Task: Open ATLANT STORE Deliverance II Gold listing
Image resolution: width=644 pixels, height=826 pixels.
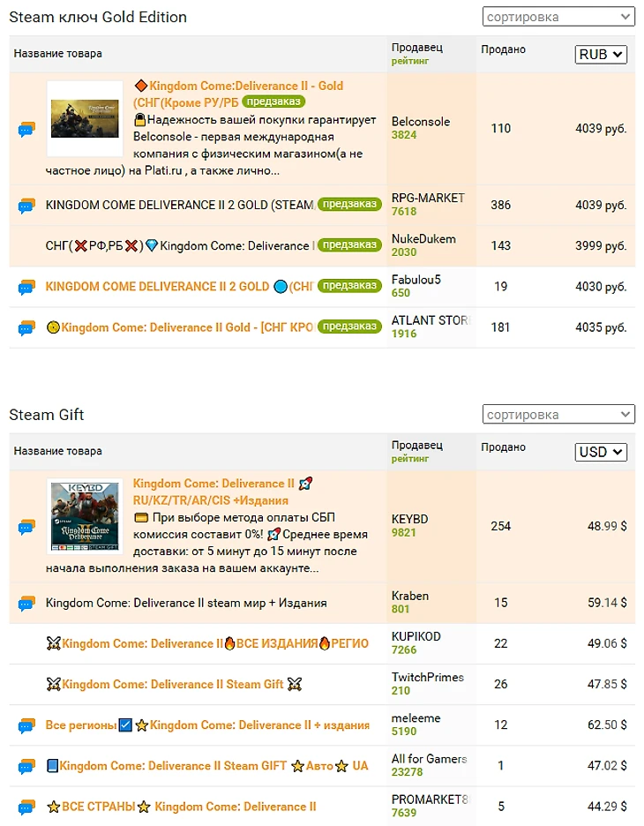Action: click(180, 327)
